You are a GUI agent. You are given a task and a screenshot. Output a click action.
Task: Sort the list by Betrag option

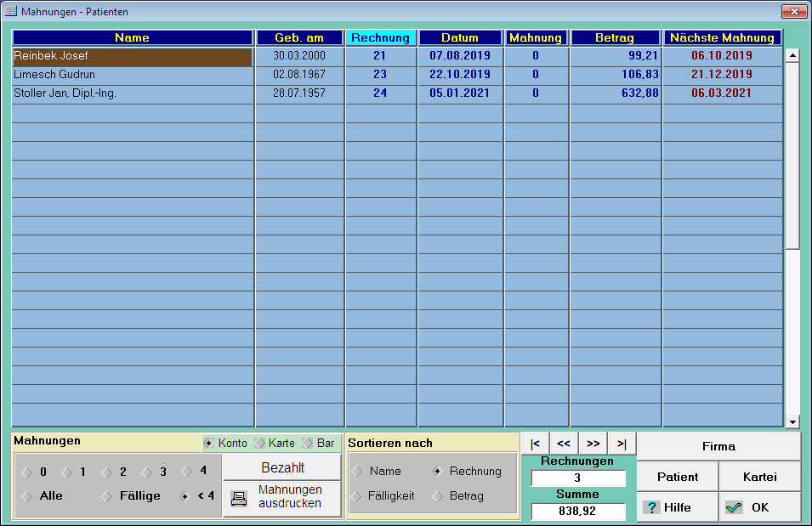click(x=439, y=496)
